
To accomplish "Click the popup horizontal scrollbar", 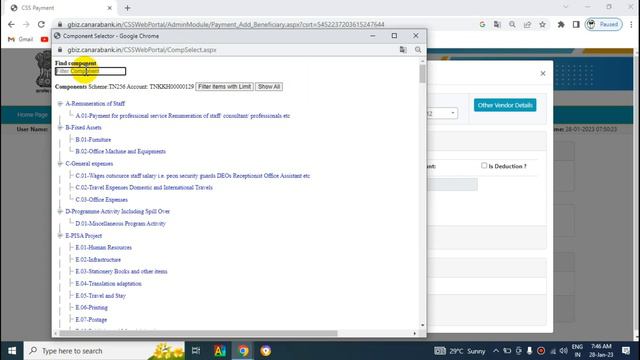I will [198, 333].
